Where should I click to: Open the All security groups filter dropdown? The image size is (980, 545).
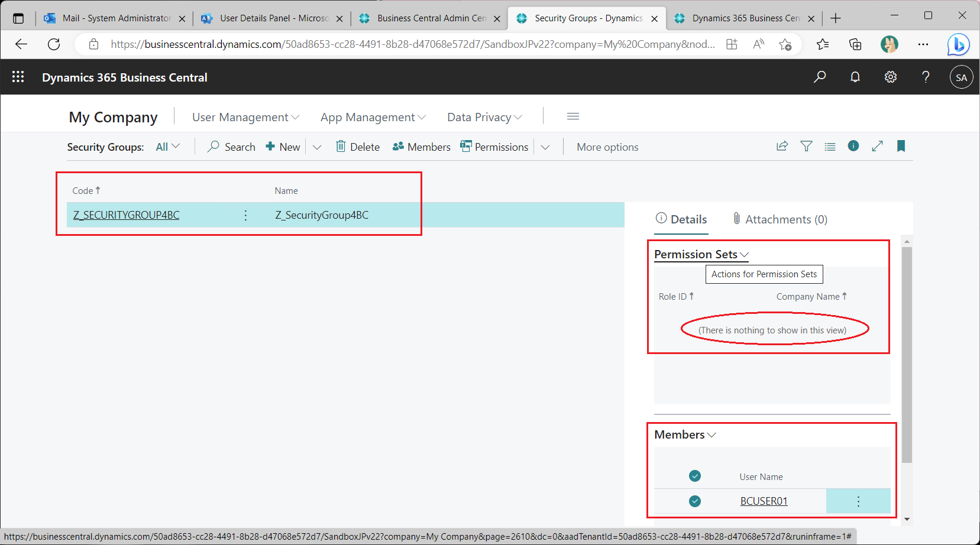pos(167,146)
